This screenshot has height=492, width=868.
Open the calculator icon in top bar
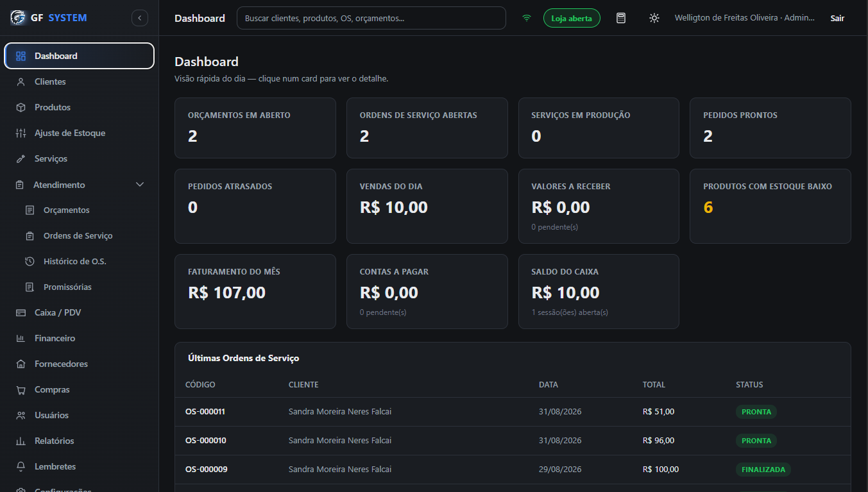click(621, 18)
